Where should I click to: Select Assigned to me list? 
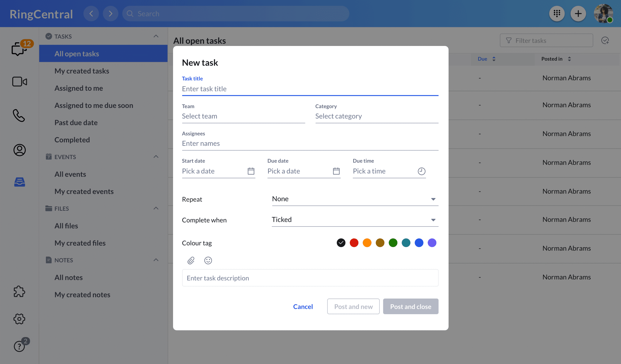(x=79, y=88)
